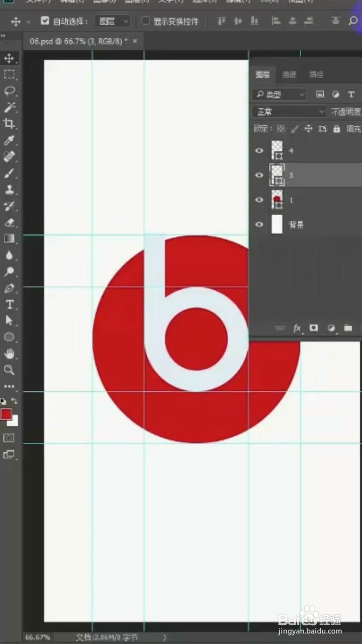This screenshot has height=644, width=362.
Task: Close the 06.psd document tab
Action: pos(135,41)
